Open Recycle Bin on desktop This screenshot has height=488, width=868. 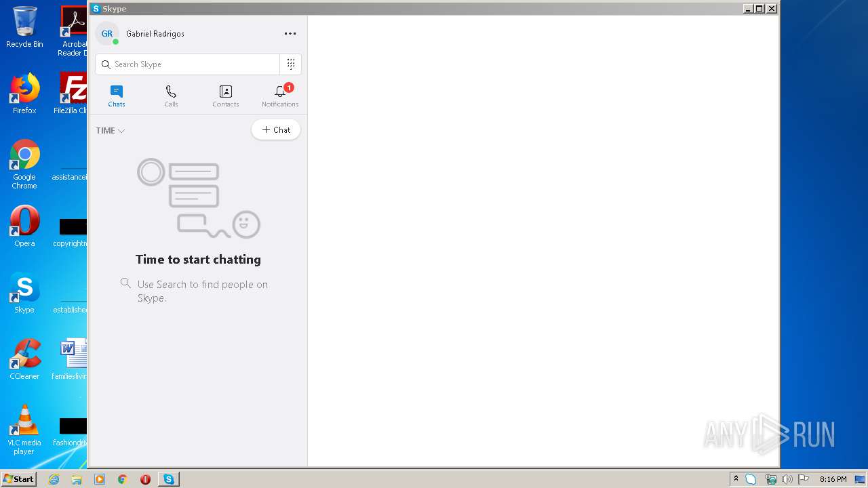[x=24, y=27]
